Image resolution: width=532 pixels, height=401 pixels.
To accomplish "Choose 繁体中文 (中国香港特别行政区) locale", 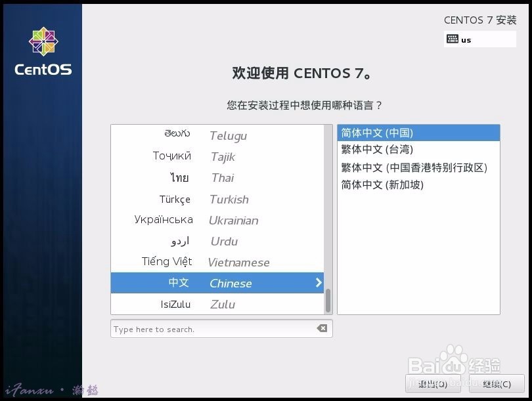I will (x=418, y=167).
